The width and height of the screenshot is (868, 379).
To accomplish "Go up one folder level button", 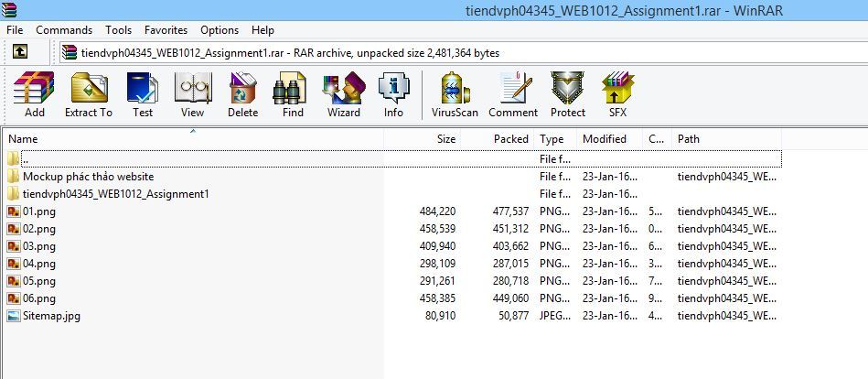I will [20, 53].
